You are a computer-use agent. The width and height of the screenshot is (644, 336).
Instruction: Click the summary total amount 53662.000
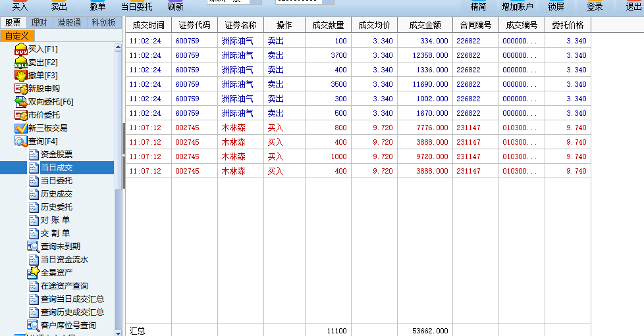430,331
